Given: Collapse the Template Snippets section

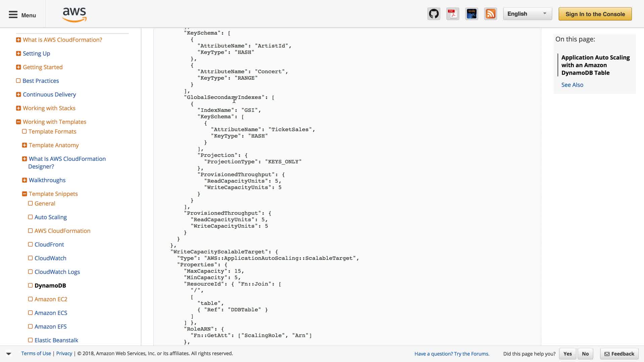Looking at the screenshot, I should coord(24,194).
